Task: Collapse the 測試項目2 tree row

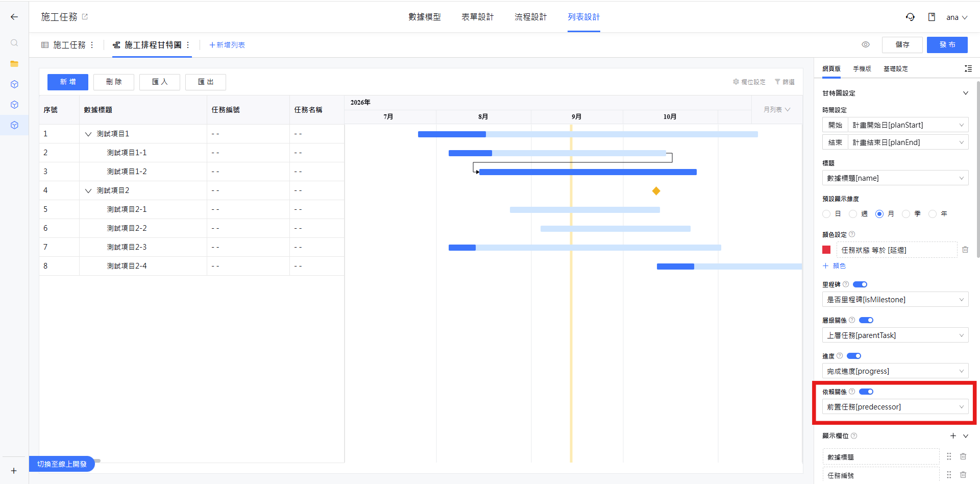Action: (x=88, y=190)
